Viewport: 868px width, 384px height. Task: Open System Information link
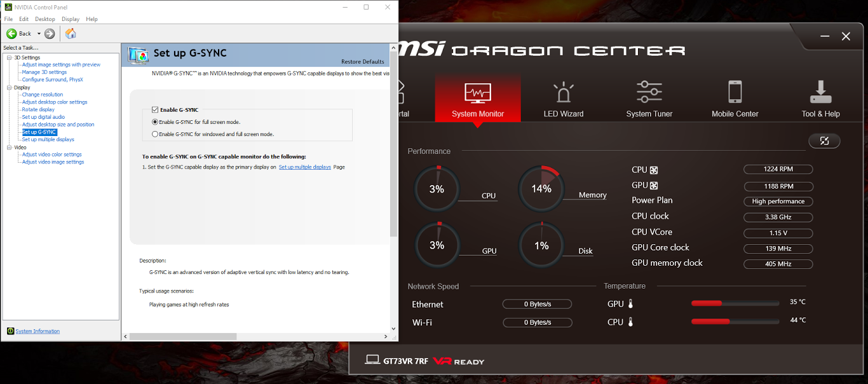tap(37, 331)
